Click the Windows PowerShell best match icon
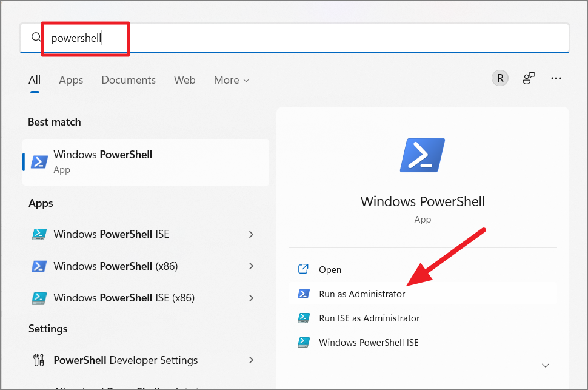The image size is (588, 390). (39, 162)
